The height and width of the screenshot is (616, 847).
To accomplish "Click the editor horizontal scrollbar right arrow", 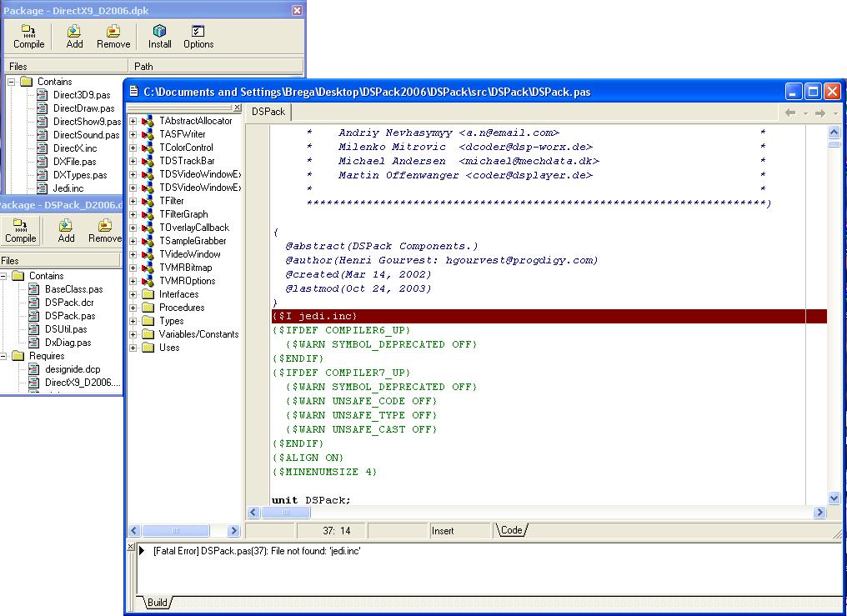I will coord(820,512).
